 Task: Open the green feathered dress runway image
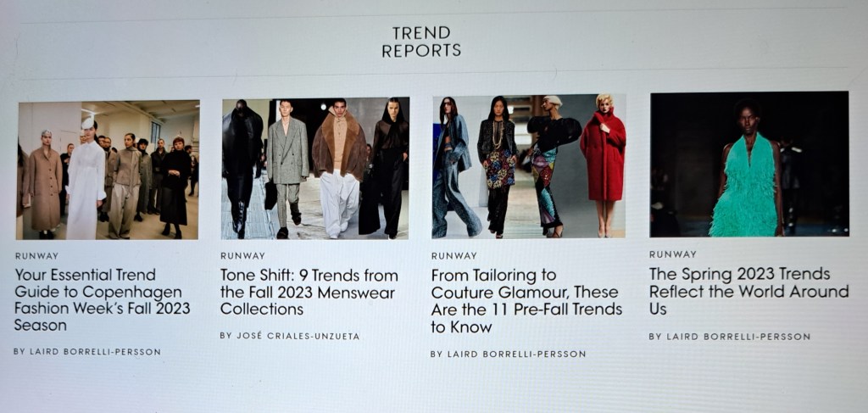(749, 164)
